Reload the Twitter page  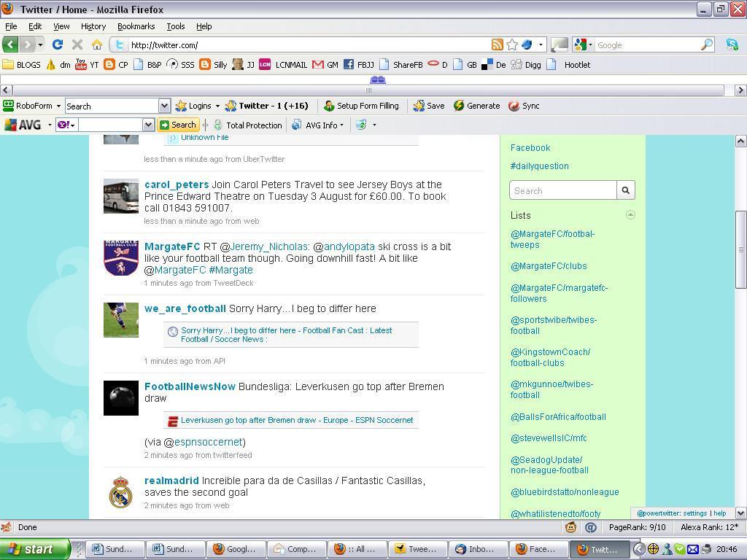58,44
